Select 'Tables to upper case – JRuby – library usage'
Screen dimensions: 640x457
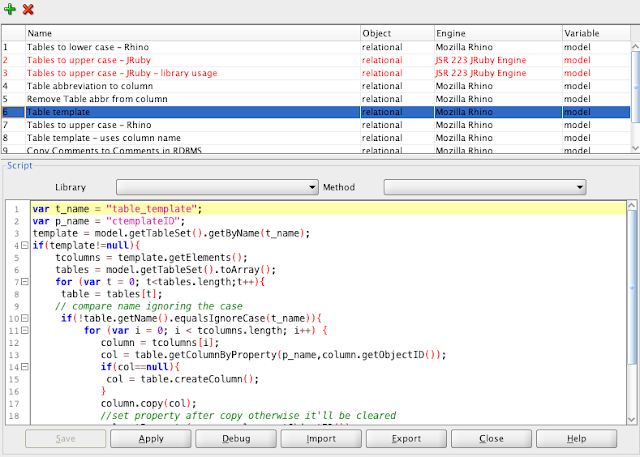click(x=316, y=73)
